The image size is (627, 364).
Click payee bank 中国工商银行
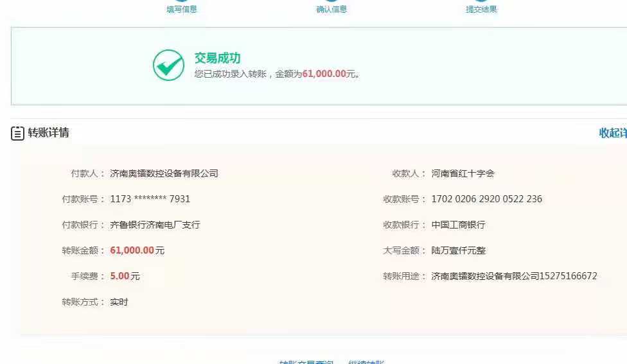[x=458, y=225]
